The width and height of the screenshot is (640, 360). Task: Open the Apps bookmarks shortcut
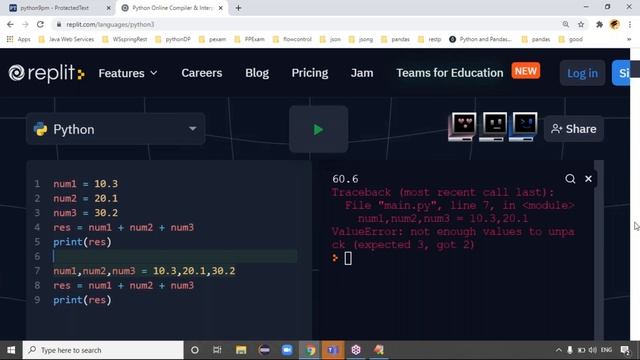click(19, 39)
